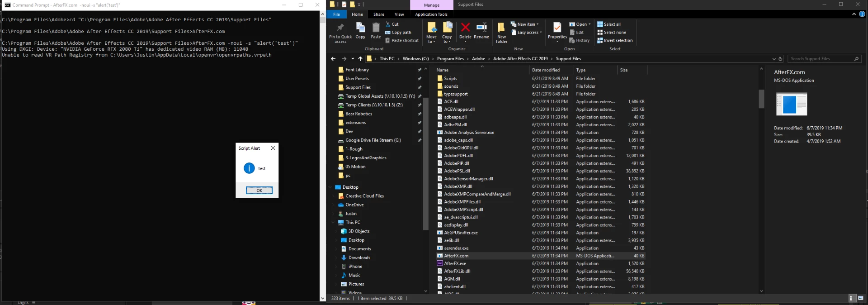Click Select none

coord(612,33)
